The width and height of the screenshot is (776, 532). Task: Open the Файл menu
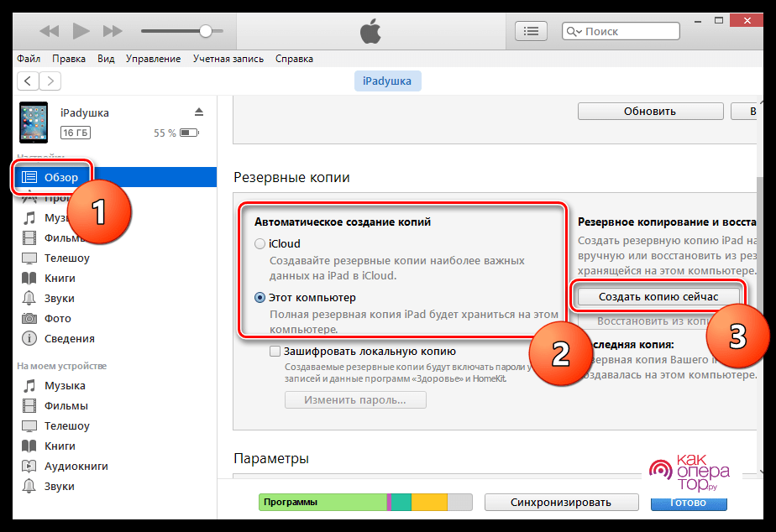click(x=29, y=59)
